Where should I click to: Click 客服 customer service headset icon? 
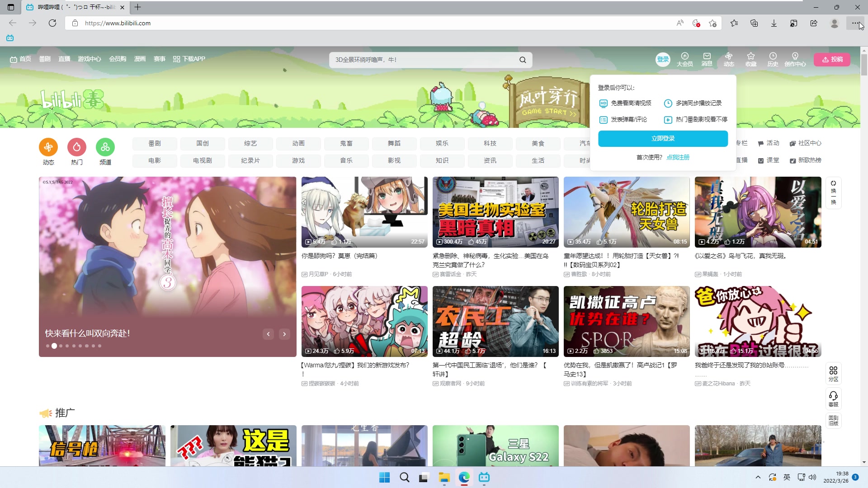833,399
